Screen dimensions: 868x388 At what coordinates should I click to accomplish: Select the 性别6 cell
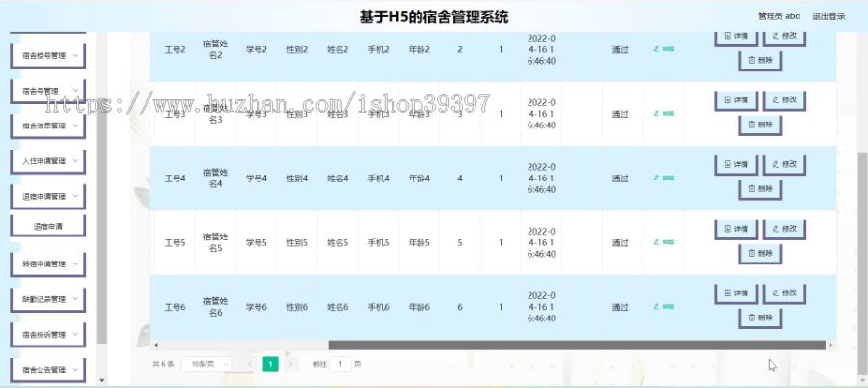point(297,307)
